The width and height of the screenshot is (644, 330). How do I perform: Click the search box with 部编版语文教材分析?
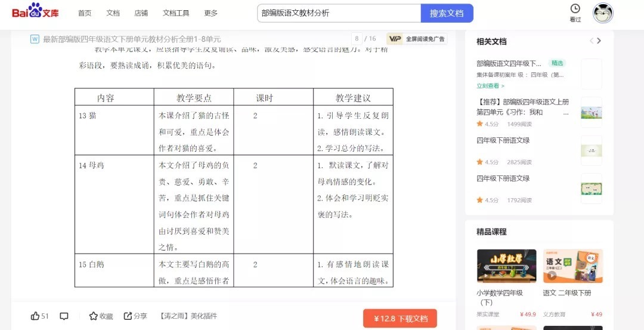coord(339,13)
